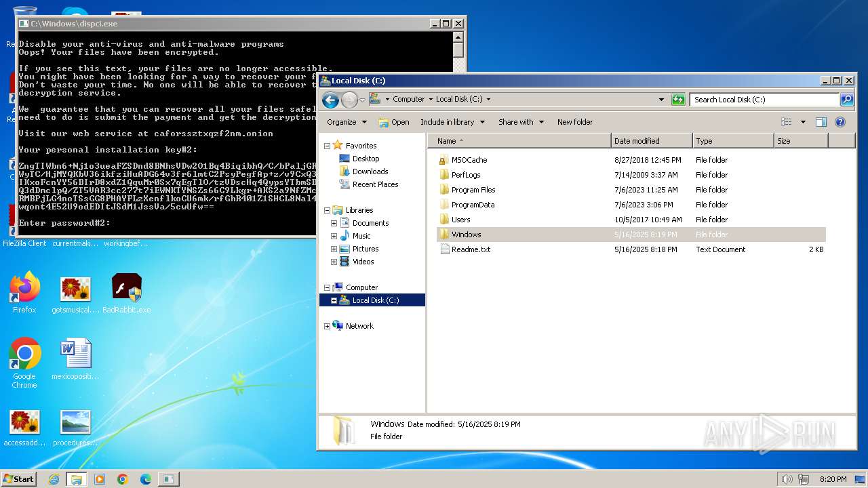Open Desktop in Favorites
The width and height of the screenshot is (868, 488).
(x=366, y=159)
